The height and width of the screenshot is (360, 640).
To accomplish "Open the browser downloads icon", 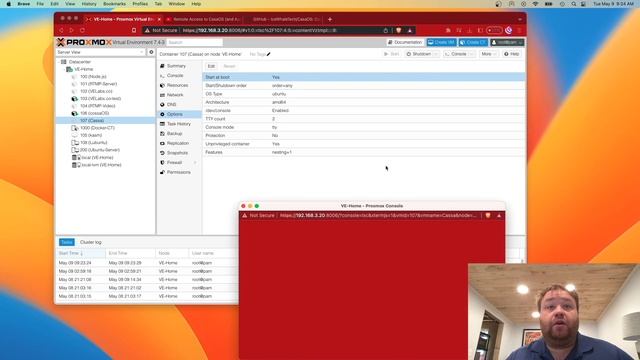I will pos(469,30).
